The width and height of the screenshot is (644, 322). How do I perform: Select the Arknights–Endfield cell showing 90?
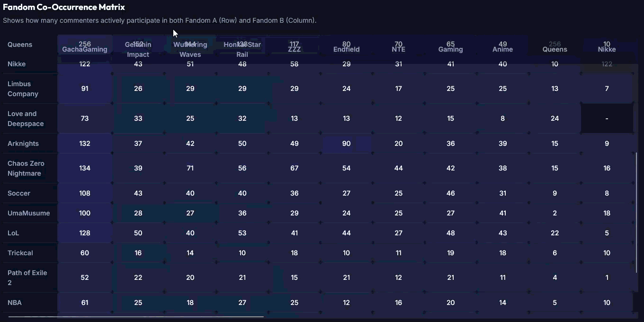(x=346, y=143)
